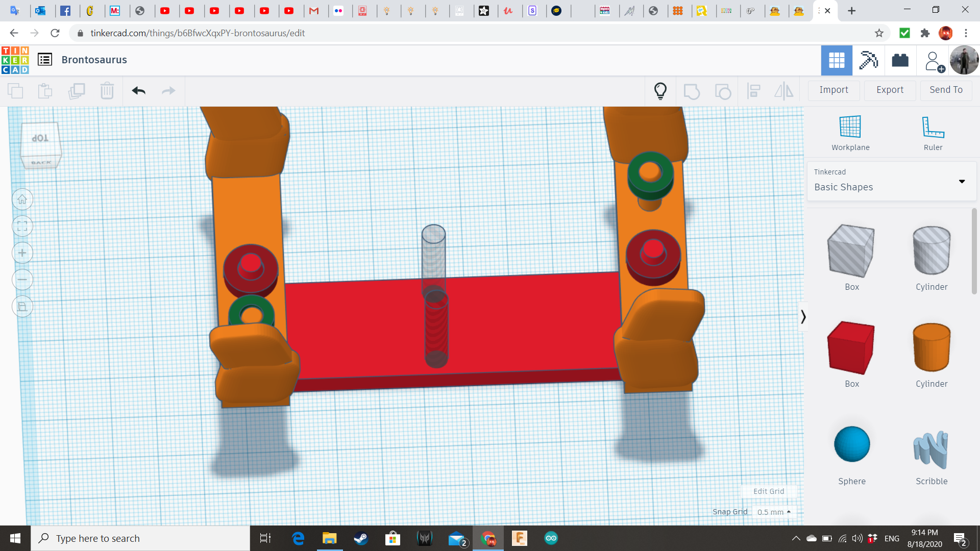980x551 pixels.
Task: Select the Workplane tool
Action: point(850,133)
